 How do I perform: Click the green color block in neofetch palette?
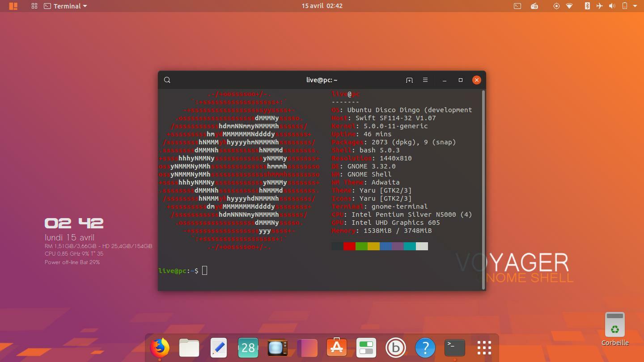pyautogui.click(x=361, y=246)
